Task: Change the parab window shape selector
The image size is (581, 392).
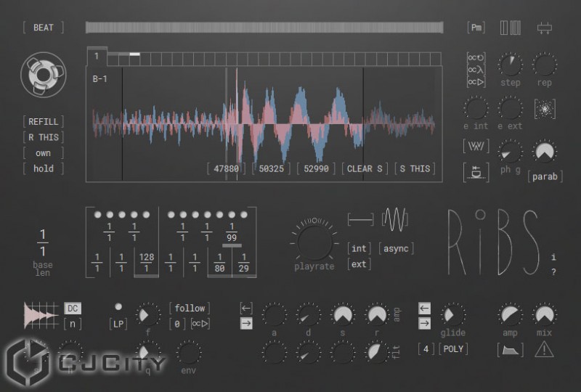Action: 544,176
